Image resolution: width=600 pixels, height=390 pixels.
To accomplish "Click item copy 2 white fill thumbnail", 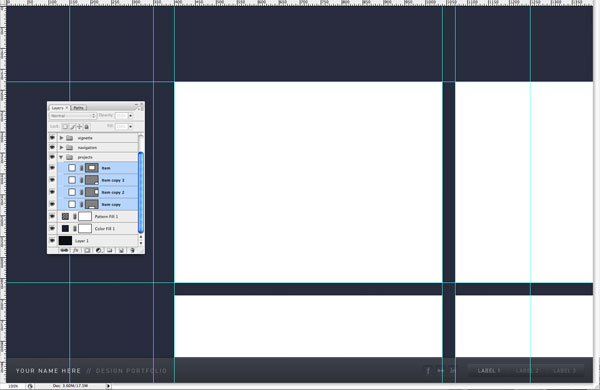I will pyautogui.click(x=72, y=192).
